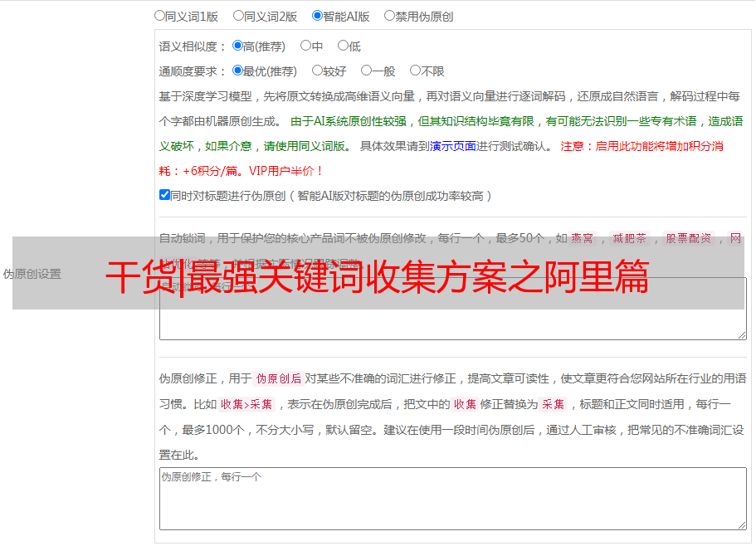Set 语义相似度 to 高(推荐)

tap(237, 46)
